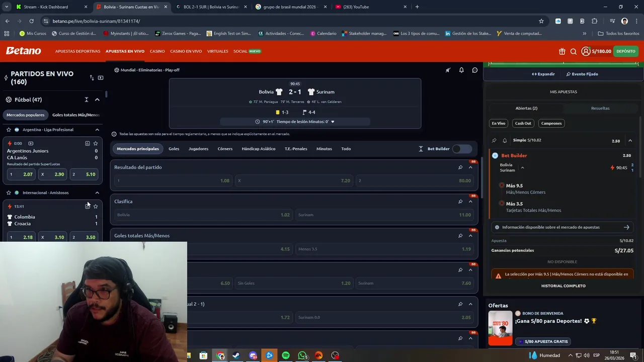The width and height of the screenshot is (644, 362).
Task: Open the Casino en Vivo menu
Action: [x=186, y=51]
